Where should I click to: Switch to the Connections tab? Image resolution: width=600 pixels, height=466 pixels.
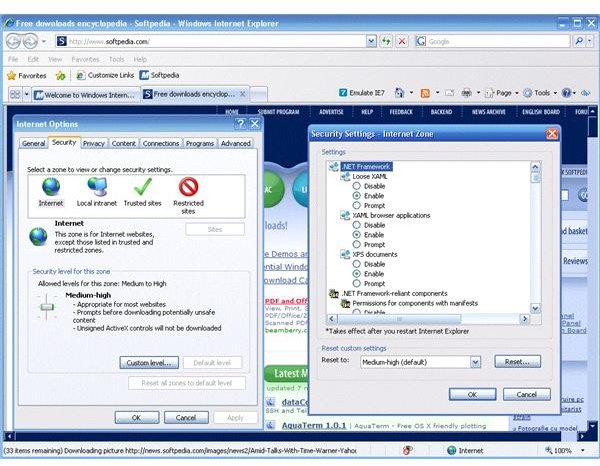[x=161, y=143]
